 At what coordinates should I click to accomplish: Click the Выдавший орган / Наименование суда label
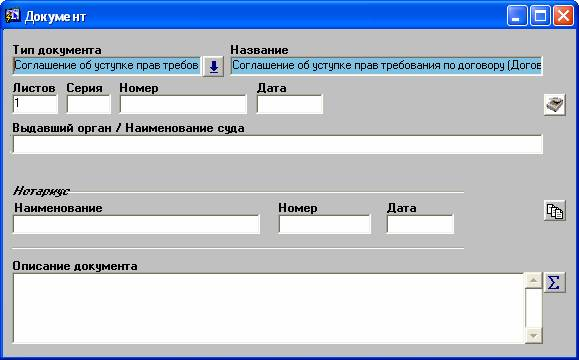click(x=129, y=128)
